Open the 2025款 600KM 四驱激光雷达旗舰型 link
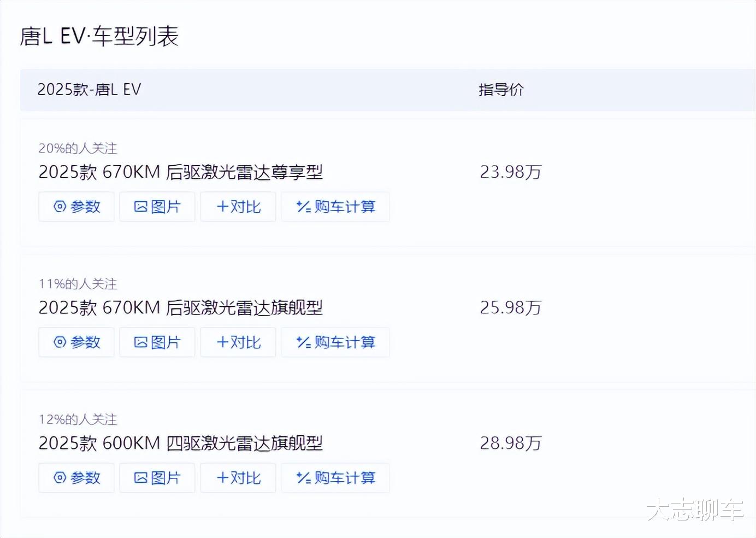Image resolution: width=756 pixels, height=538 pixels. click(180, 443)
